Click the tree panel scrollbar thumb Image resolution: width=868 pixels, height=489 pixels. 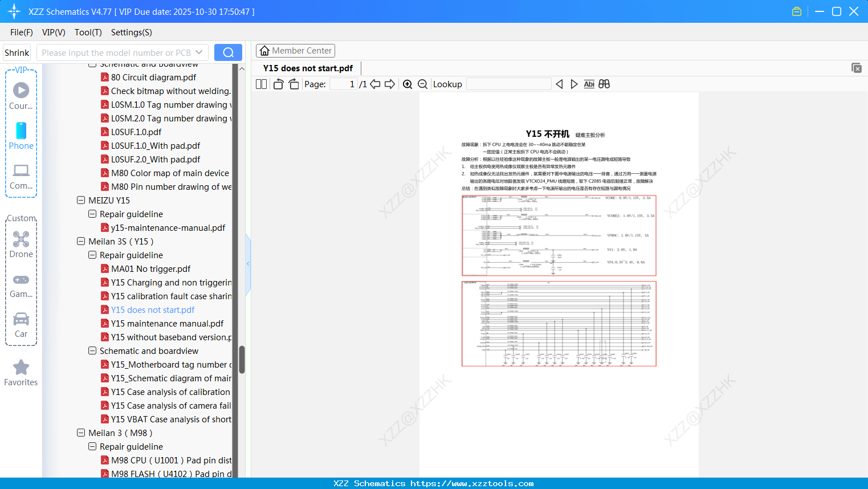[x=242, y=359]
